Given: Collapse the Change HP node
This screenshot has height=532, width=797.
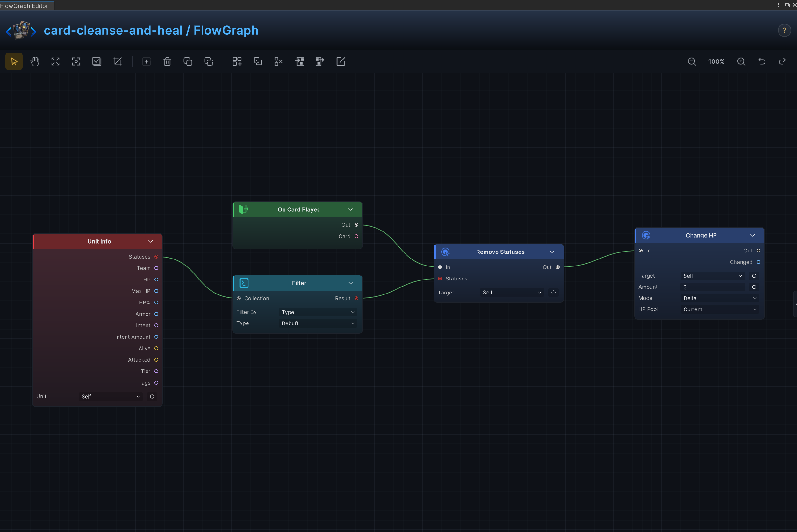Looking at the screenshot, I should [x=752, y=235].
